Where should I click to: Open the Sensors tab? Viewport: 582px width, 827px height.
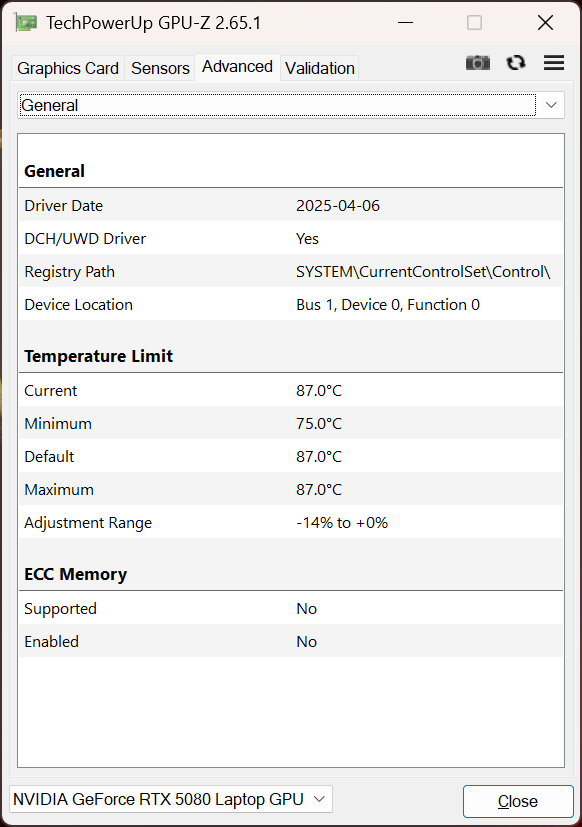(160, 68)
